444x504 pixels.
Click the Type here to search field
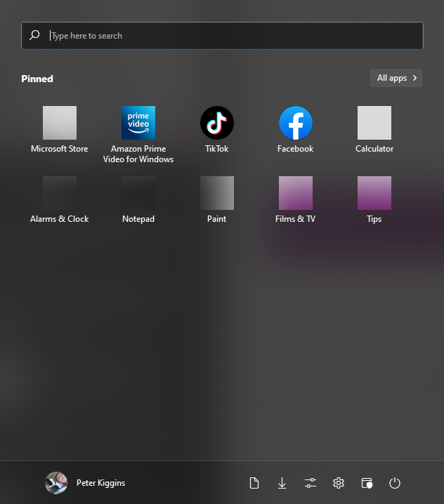tap(222, 36)
